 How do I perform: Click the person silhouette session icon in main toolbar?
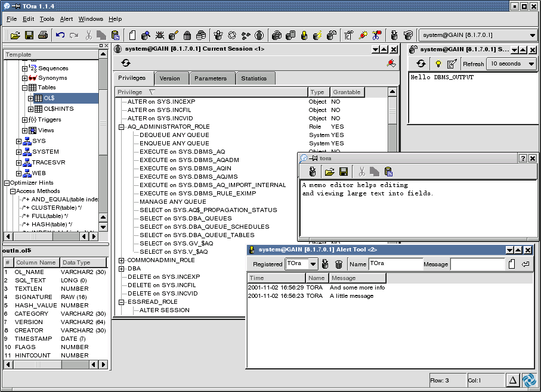click(x=259, y=35)
